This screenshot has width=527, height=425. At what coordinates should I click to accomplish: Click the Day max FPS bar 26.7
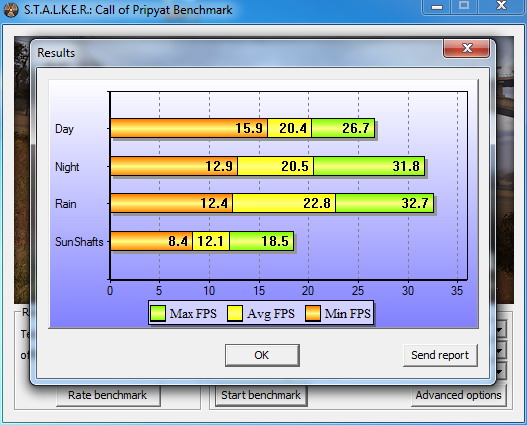coord(343,128)
